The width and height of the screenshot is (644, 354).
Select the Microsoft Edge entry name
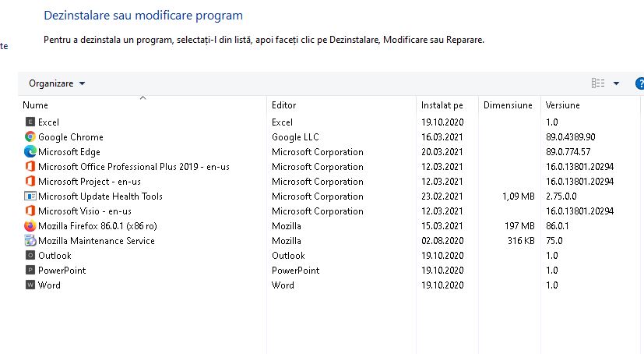(x=69, y=152)
